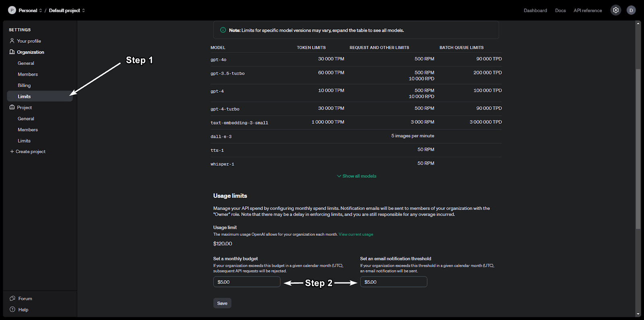644x320 pixels.
Task: Click the Save button
Action: (222, 303)
